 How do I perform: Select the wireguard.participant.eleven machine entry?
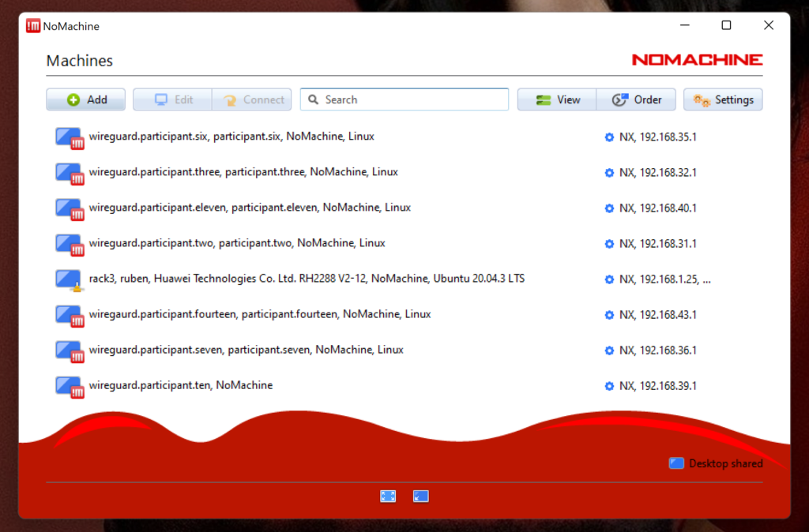tap(250, 208)
